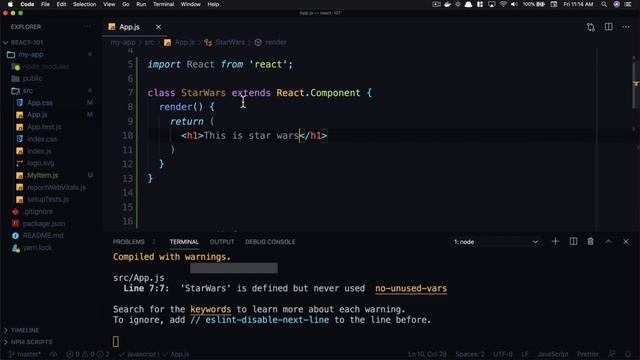Follow the keywords link in terminal
The width and height of the screenshot is (640, 360).
pyautogui.click(x=211, y=309)
